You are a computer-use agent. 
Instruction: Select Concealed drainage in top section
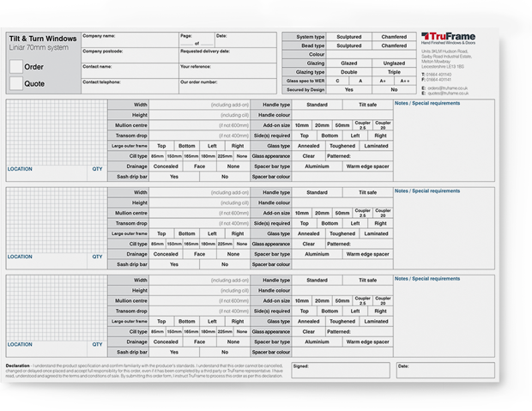pyautogui.click(x=166, y=166)
